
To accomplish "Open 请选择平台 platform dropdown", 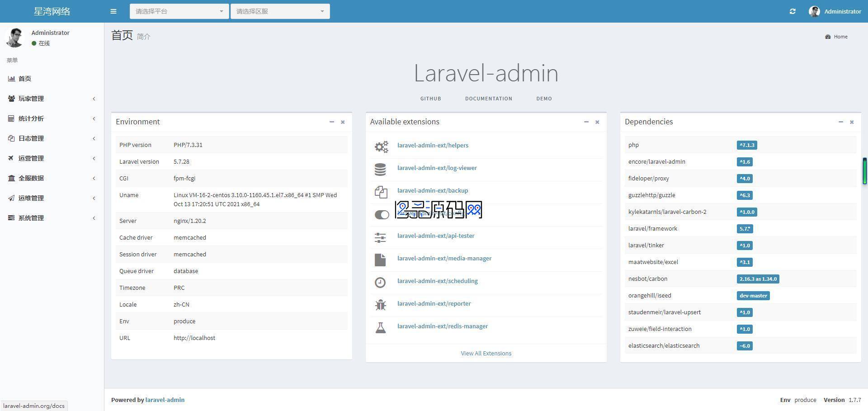I will [179, 11].
